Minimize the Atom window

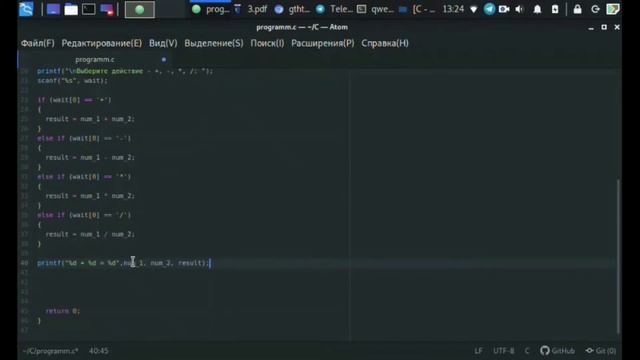coord(591,28)
